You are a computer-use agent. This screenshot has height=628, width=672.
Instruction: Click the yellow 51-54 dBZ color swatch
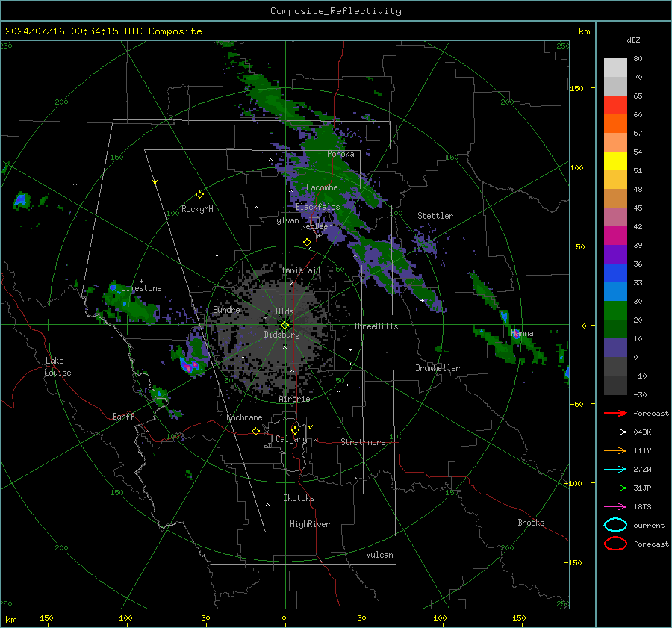pyautogui.click(x=615, y=161)
